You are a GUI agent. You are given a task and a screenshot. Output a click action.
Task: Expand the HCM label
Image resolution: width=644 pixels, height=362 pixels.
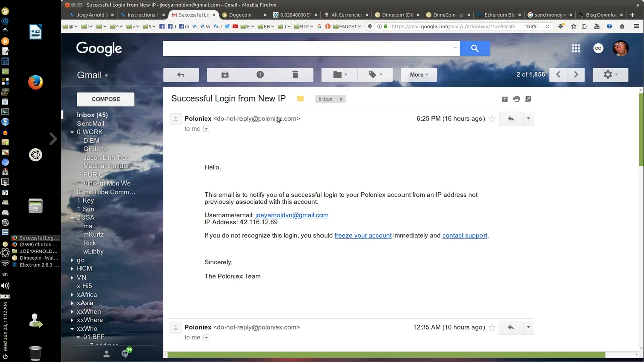[72, 269]
